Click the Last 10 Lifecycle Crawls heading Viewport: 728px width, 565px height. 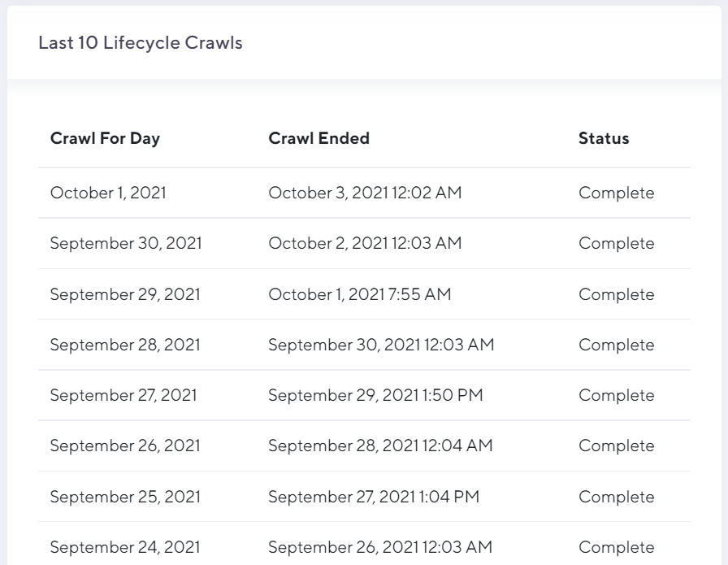tap(141, 43)
